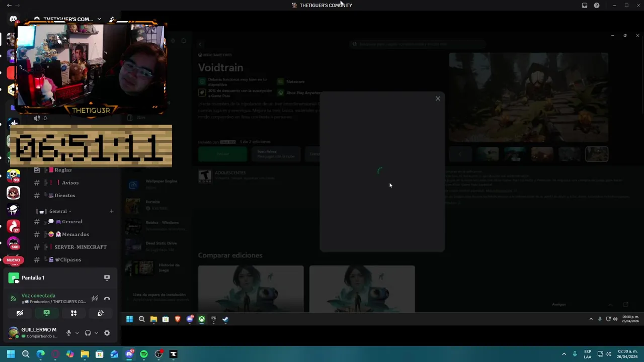The height and width of the screenshot is (362, 644).
Task: Open the soundboard in the voice panel
Action: [x=101, y=313]
